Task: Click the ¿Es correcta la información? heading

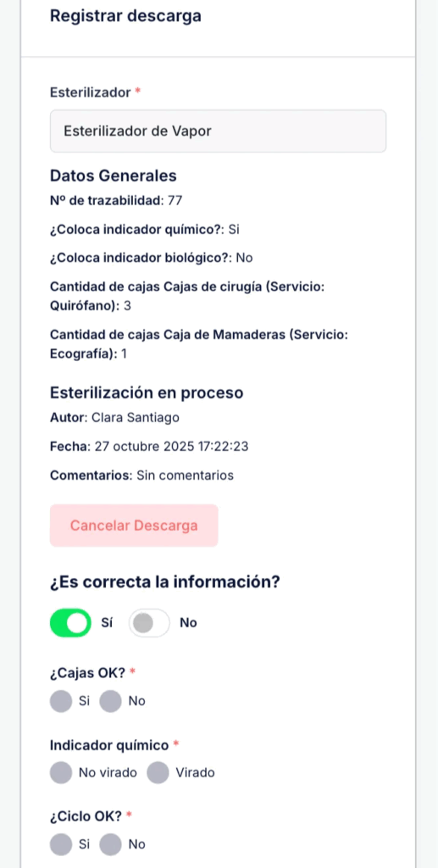Action: click(165, 582)
